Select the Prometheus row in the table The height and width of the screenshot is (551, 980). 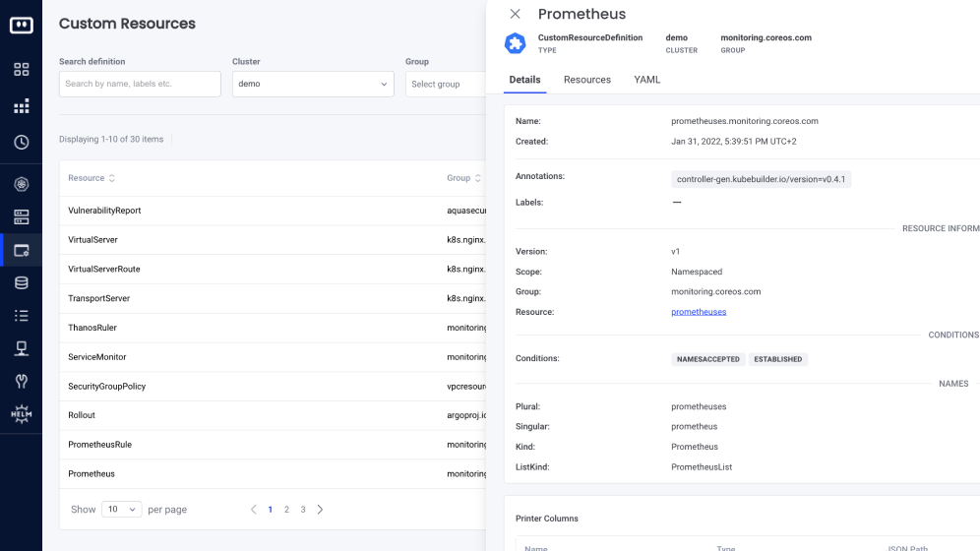tap(273, 474)
